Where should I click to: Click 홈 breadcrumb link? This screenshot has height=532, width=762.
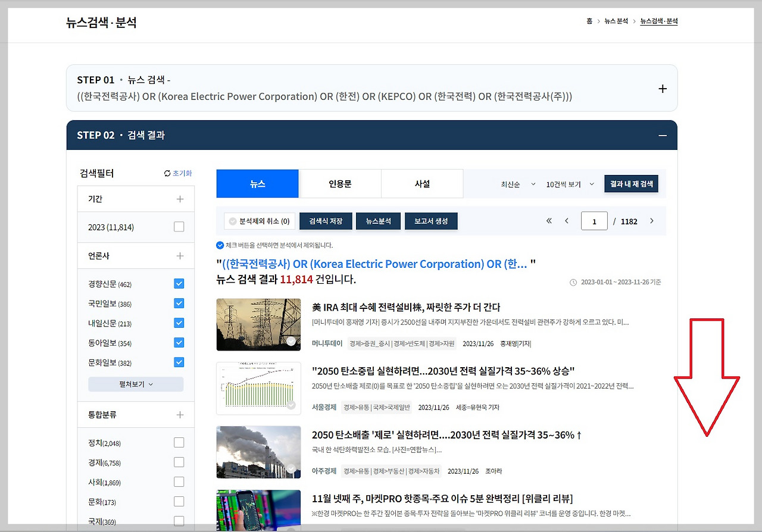589,21
